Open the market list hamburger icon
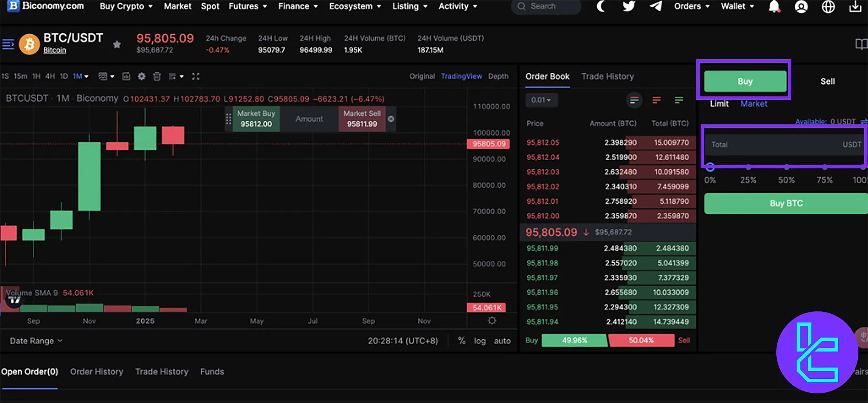Screen dimensions: 868x403 pyautogui.click(x=8, y=44)
